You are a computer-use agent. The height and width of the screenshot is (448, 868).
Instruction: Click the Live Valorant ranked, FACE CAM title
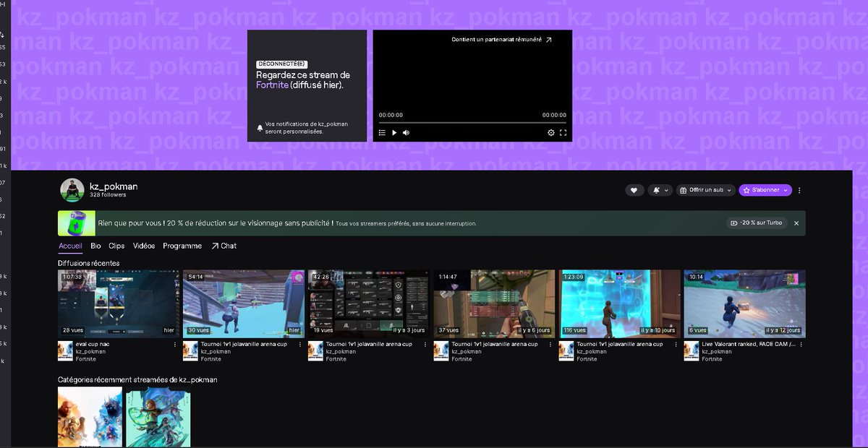[748, 344]
